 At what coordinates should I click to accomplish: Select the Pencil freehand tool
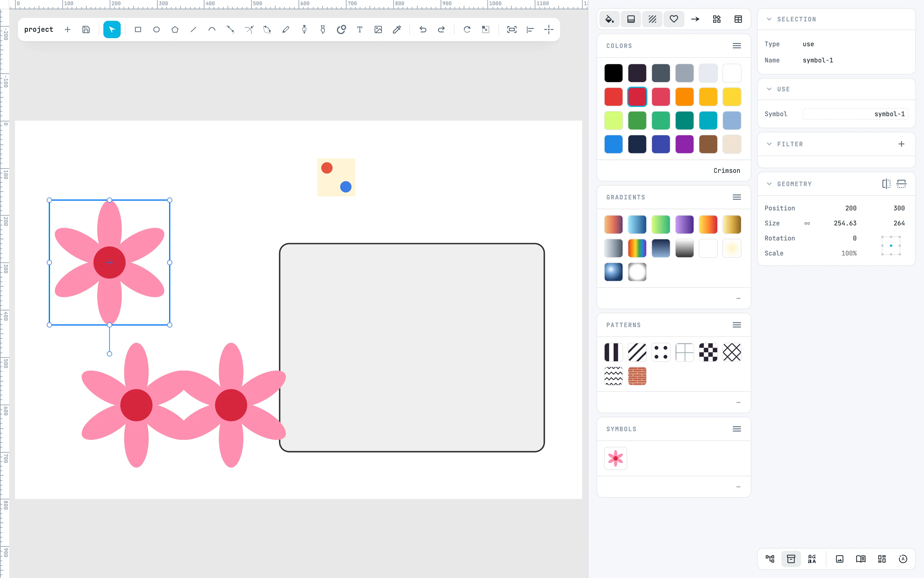(286, 29)
